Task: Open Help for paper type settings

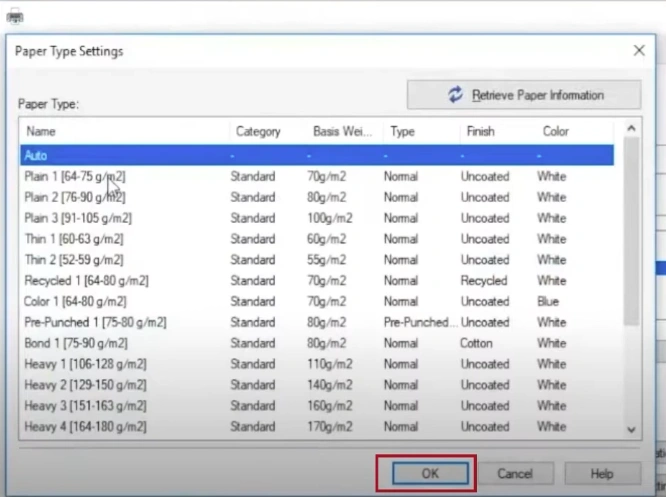Action: tap(602, 473)
